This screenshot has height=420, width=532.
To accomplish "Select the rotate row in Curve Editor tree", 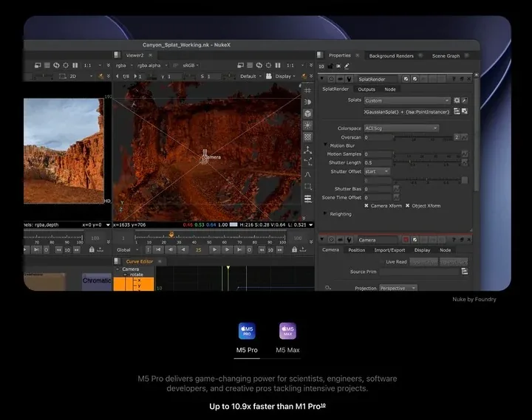I will tap(137, 275).
